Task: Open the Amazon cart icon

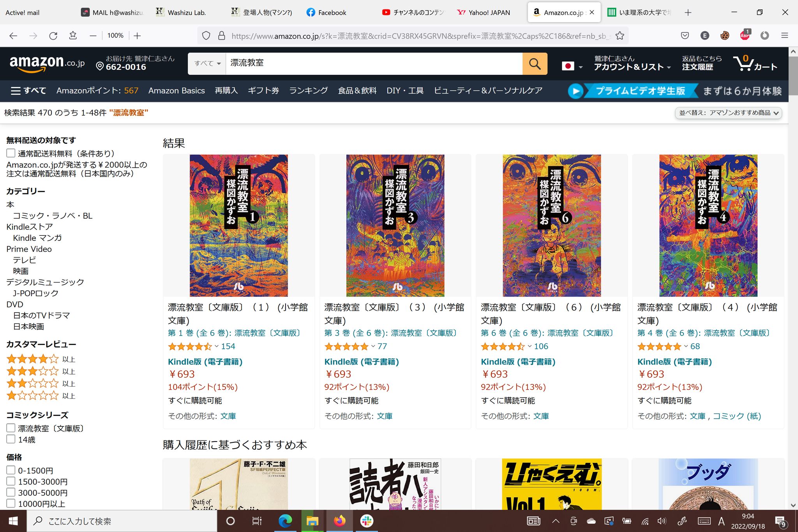Action: point(755,63)
